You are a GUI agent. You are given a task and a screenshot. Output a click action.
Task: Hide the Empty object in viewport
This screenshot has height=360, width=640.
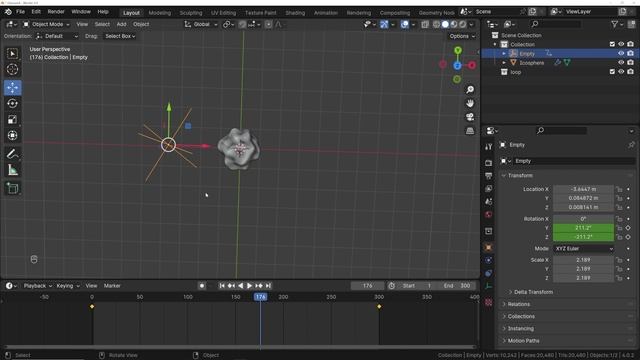click(621, 53)
